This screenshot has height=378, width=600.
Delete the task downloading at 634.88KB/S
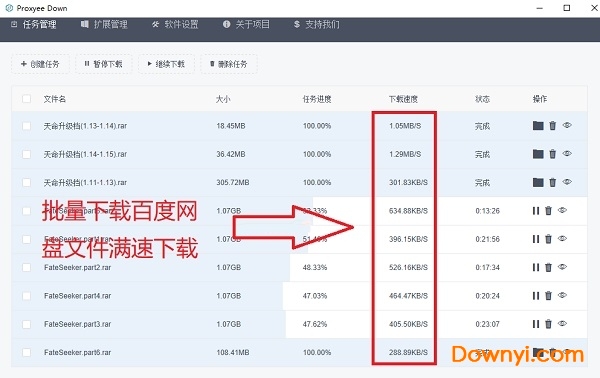(x=548, y=210)
